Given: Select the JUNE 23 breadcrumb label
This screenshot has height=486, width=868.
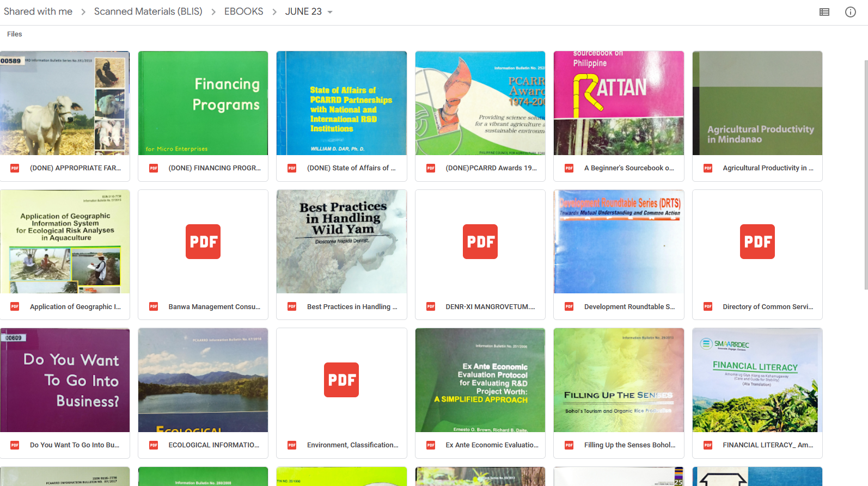Looking at the screenshot, I should point(303,11).
